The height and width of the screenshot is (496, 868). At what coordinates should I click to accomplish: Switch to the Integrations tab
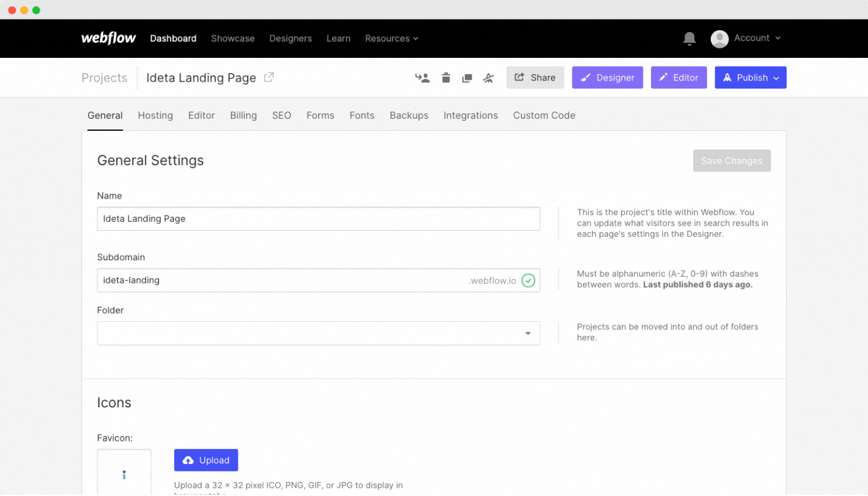(470, 116)
